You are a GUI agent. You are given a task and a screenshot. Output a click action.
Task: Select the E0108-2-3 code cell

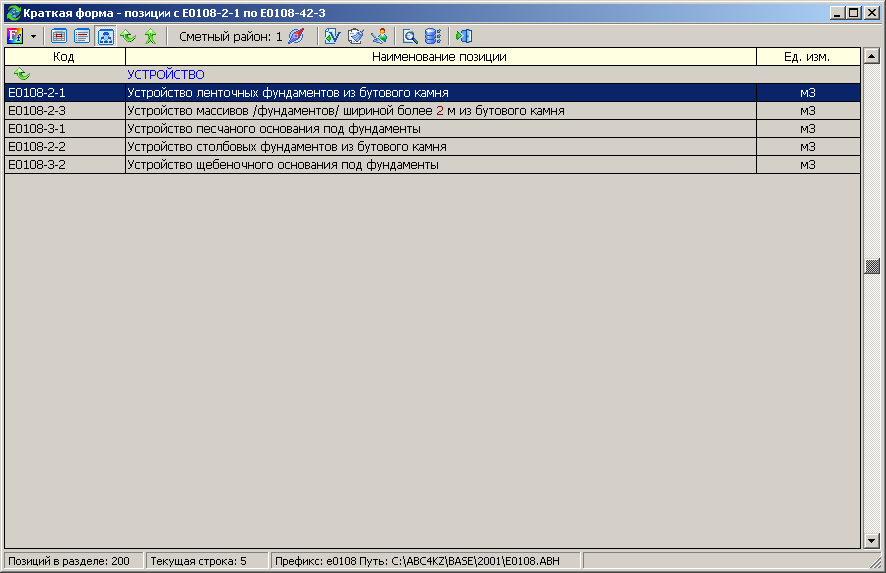64,111
